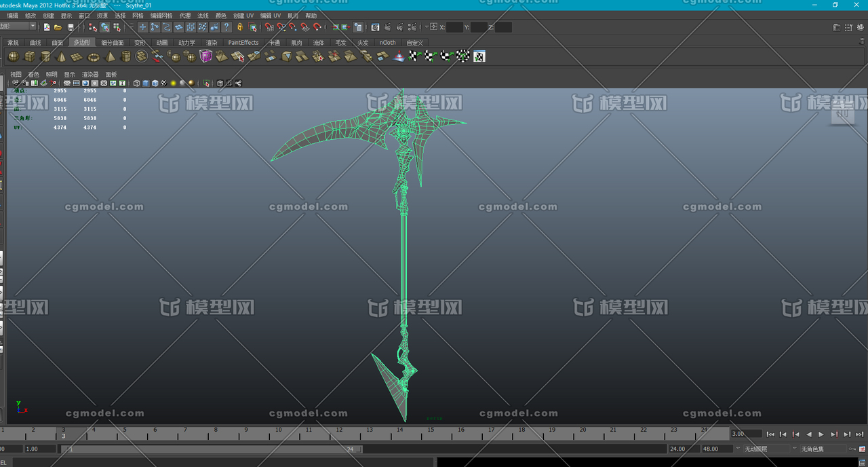The height and width of the screenshot is (467, 868).
Task: Open the menu set dropdown
Action: click(18, 26)
